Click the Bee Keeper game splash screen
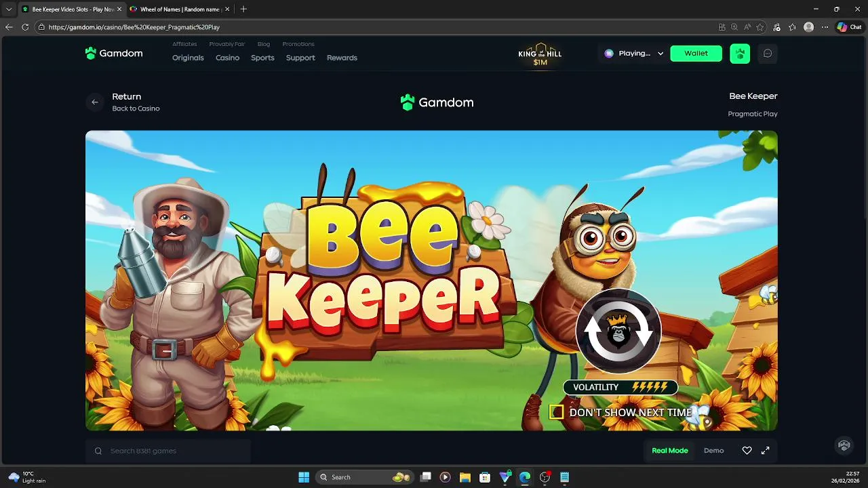Image resolution: width=868 pixels, height=488 pixels. [x=431, y=281]
